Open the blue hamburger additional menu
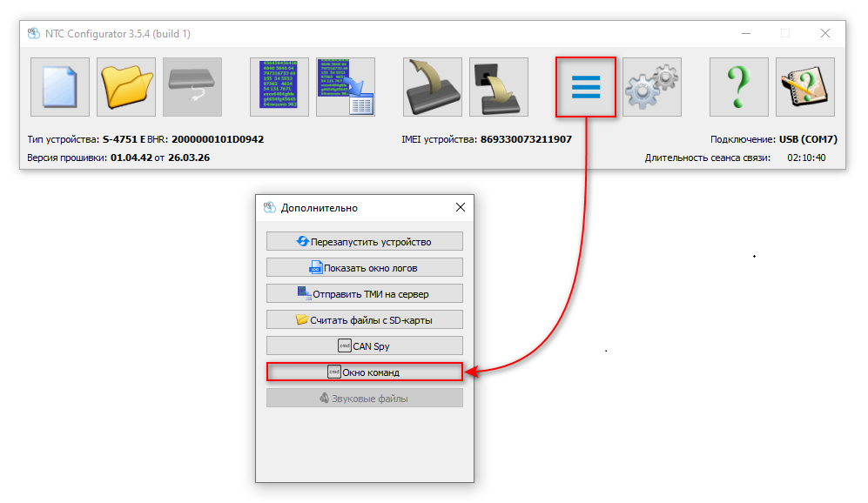Image resolution: width=868 pixels, height=503 pixels. click(586, 87)
